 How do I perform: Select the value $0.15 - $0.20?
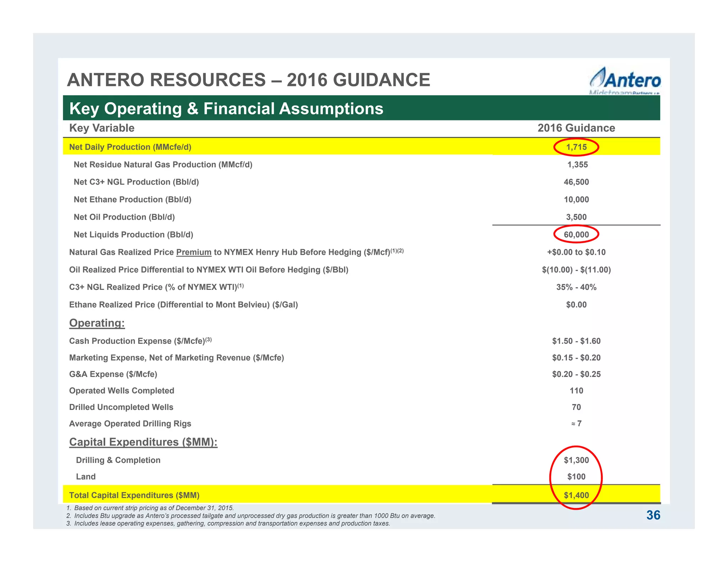[x=576, y=358]
